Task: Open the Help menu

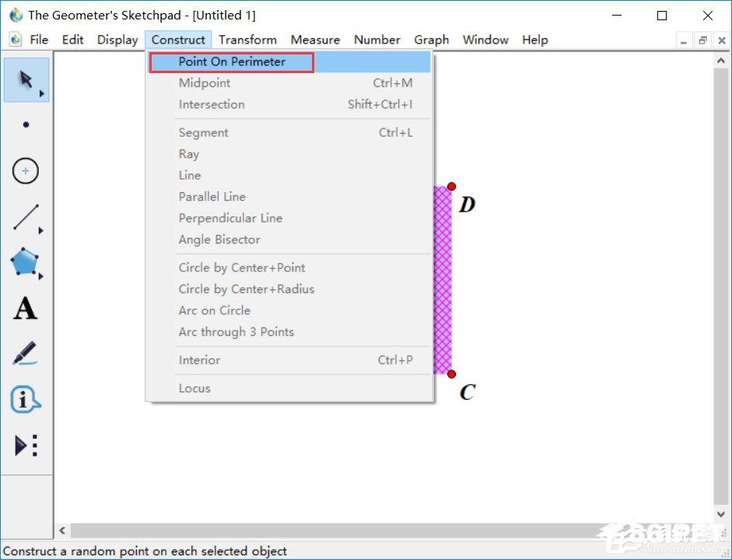Action: pos(535,40)
